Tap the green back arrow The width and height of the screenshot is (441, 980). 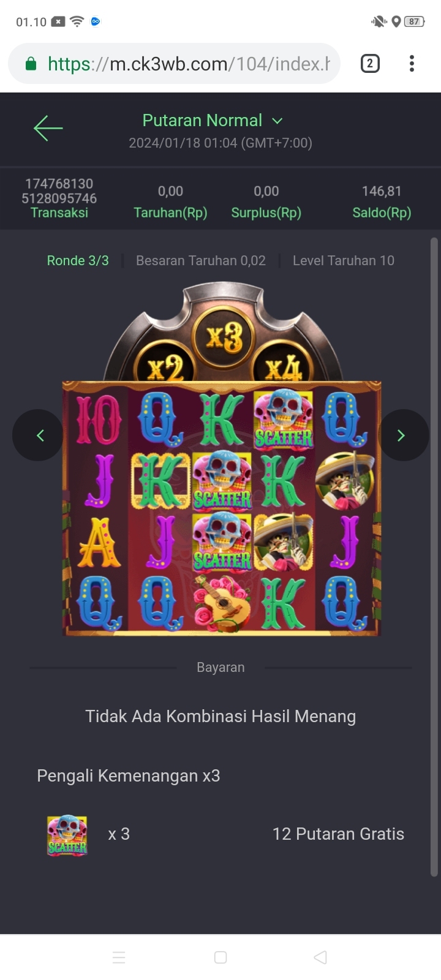(x=48, y=128)
